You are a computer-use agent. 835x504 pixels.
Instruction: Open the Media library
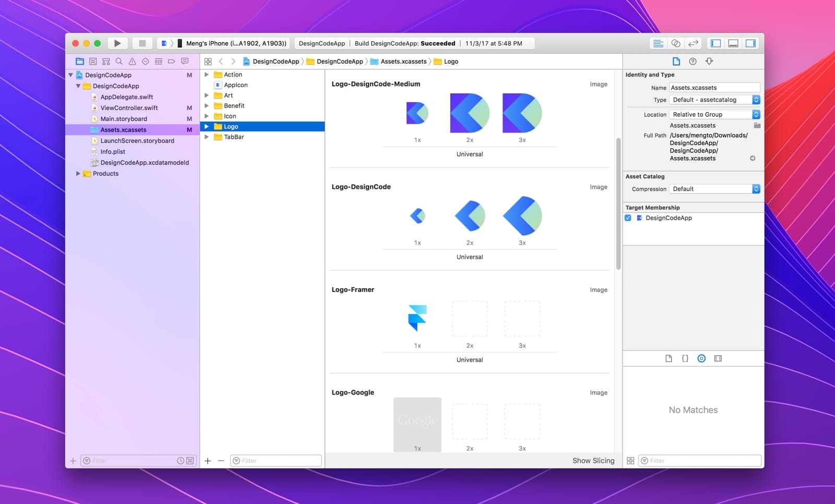pos(718,358)
